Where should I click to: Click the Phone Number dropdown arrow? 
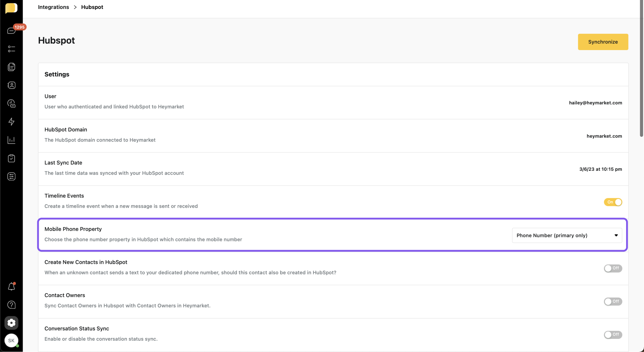coord(616,235)
